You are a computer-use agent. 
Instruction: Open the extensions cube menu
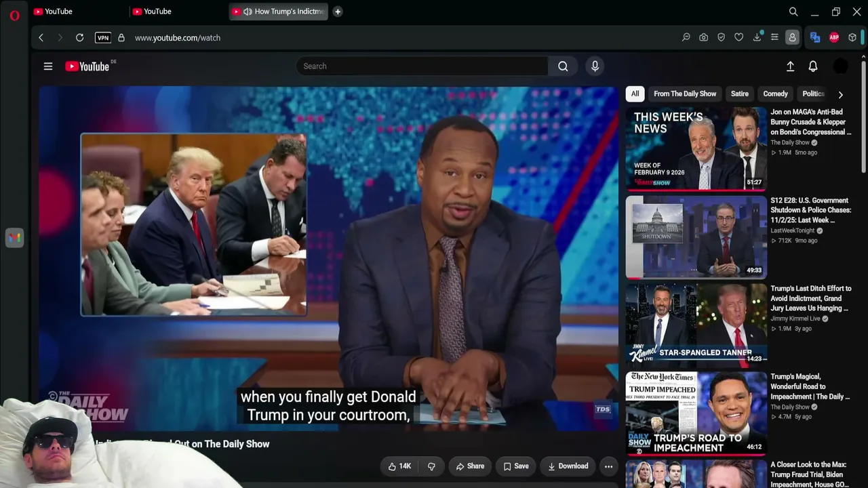tap(852, 38)
